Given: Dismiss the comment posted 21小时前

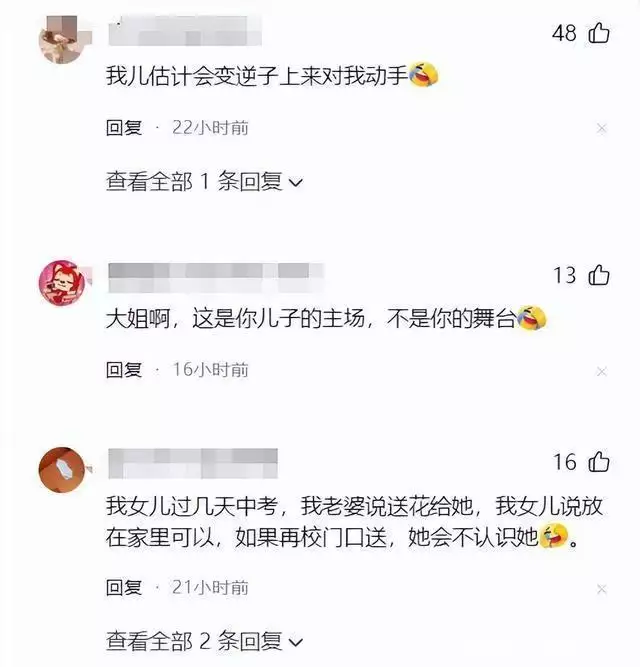Looking at the screenshot, I should [x=601, y=589].
